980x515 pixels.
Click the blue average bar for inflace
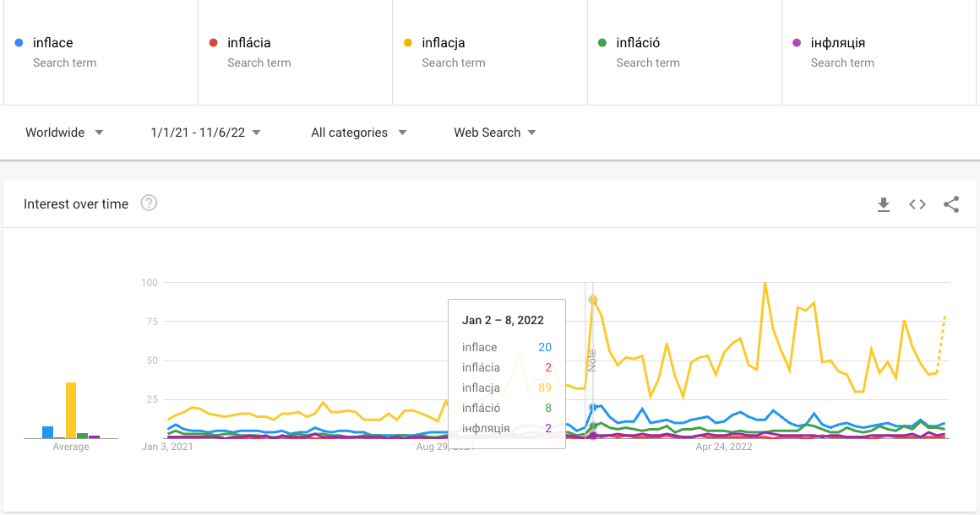(48, 432)
